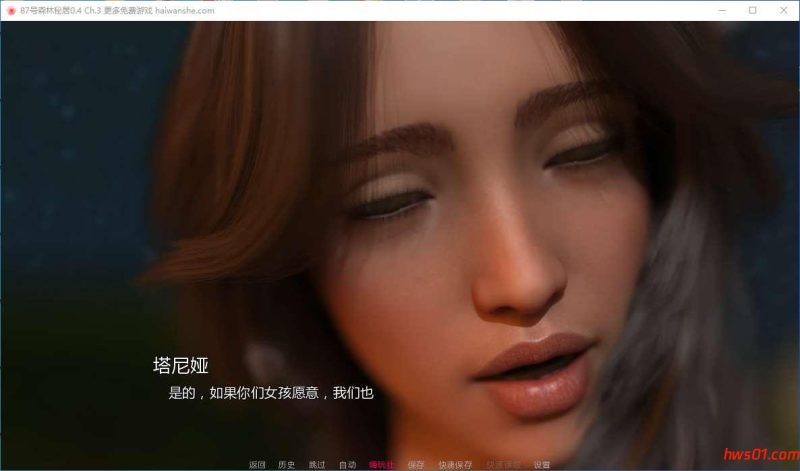Open the 设置 (Settings) menu
Image resolution: width=800 pixels, height=471 pixels.
coord(542,464)
